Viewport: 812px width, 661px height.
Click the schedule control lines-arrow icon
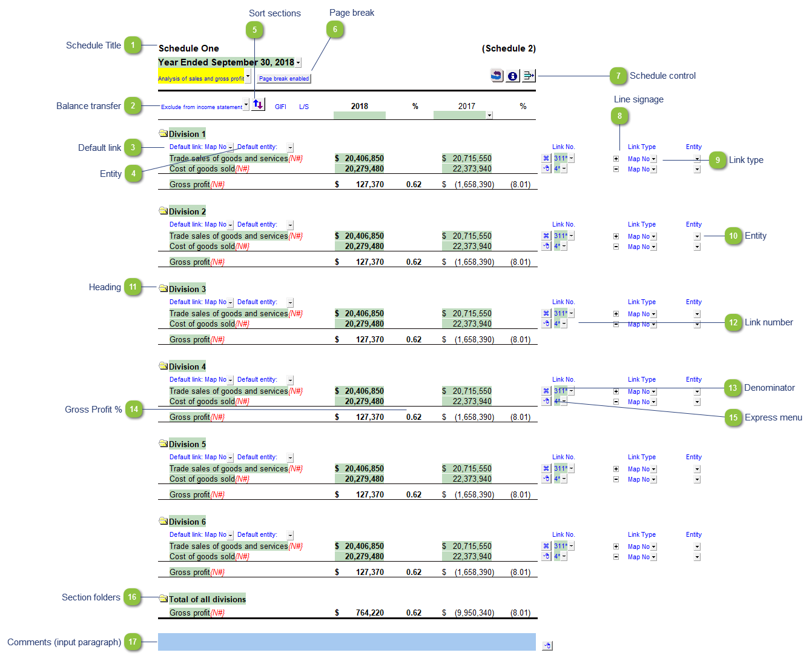pos(529,76)
